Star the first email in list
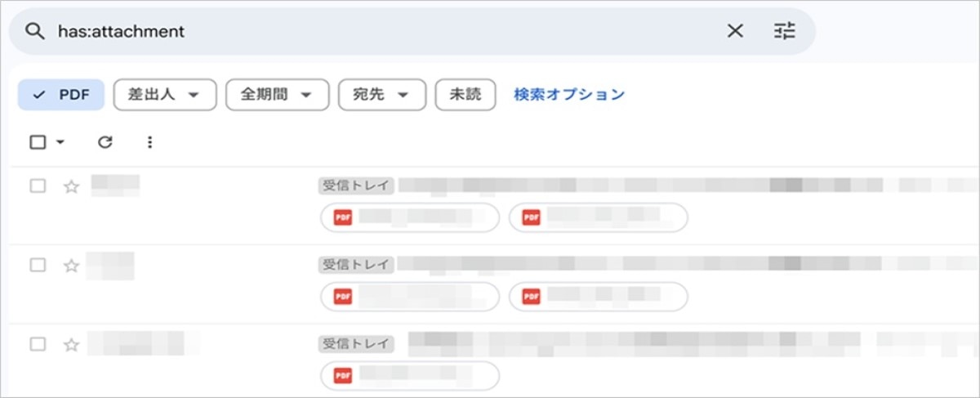Image resolution: width=980 pixels, height=398 pixels. 72,186
